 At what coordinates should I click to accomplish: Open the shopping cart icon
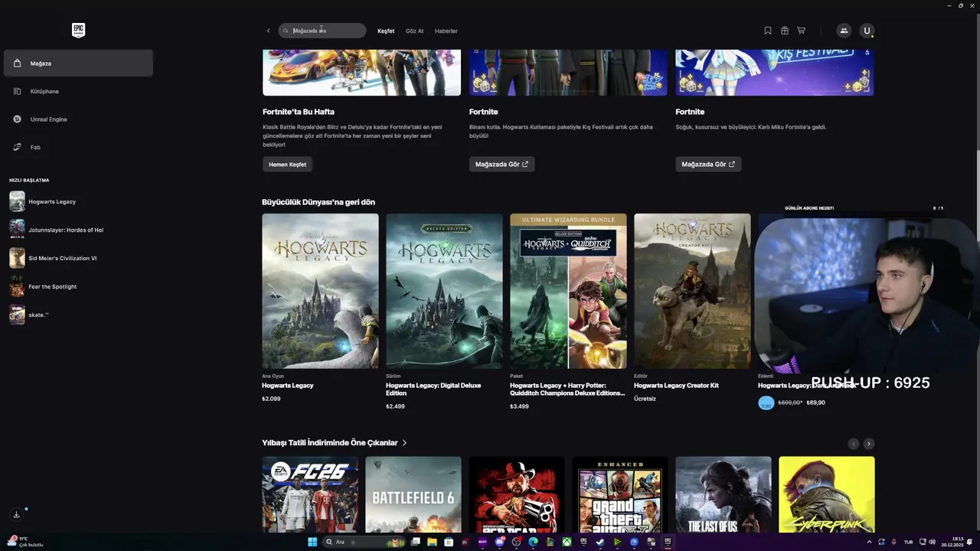pos(802,31)
